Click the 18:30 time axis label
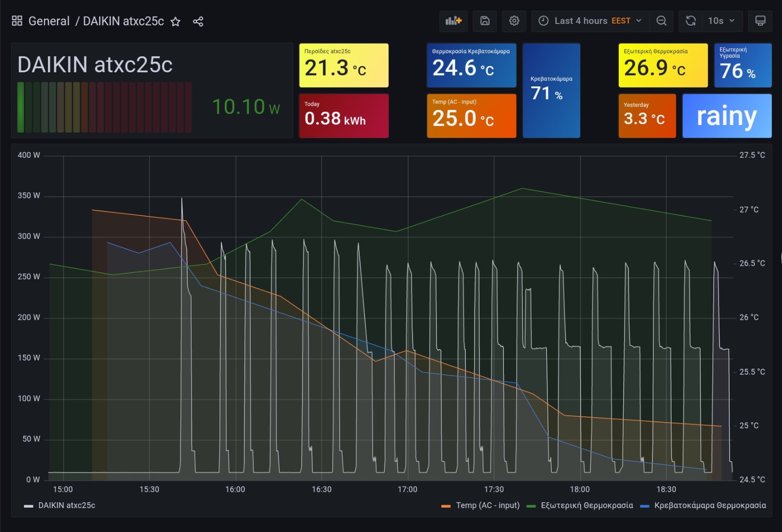782x532 pixels. click(666, 489)
